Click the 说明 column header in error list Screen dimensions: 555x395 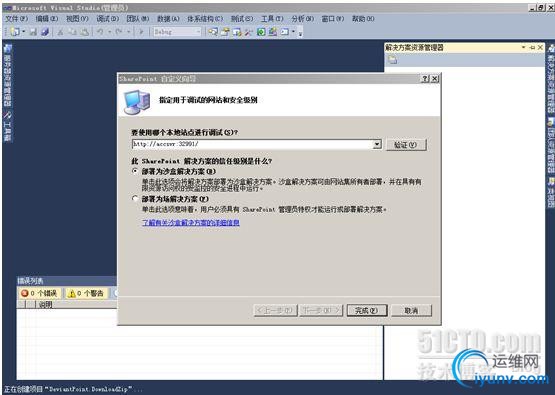pos(45,304)
